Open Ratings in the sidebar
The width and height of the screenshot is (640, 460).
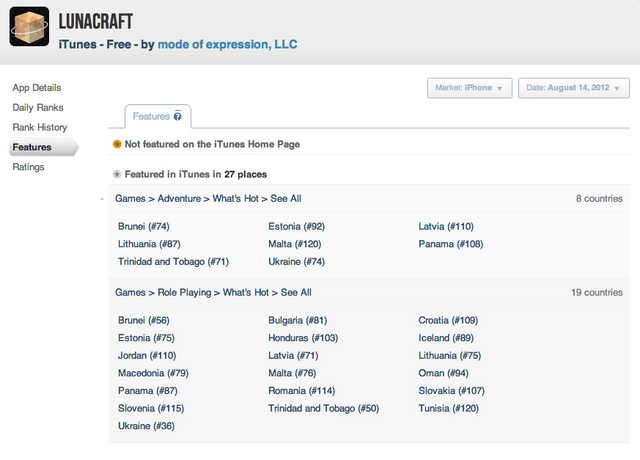click(x=28, y=167)
